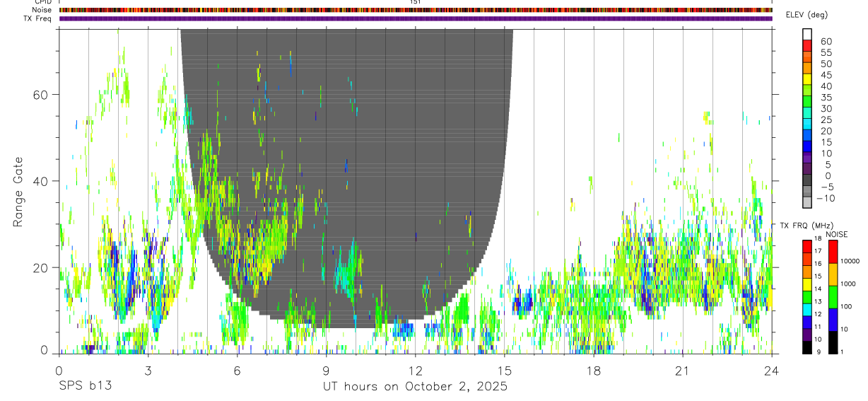Click the ELEV legend value 30
Viewport: 868px width, 401px height.
[x=826, y=108]
